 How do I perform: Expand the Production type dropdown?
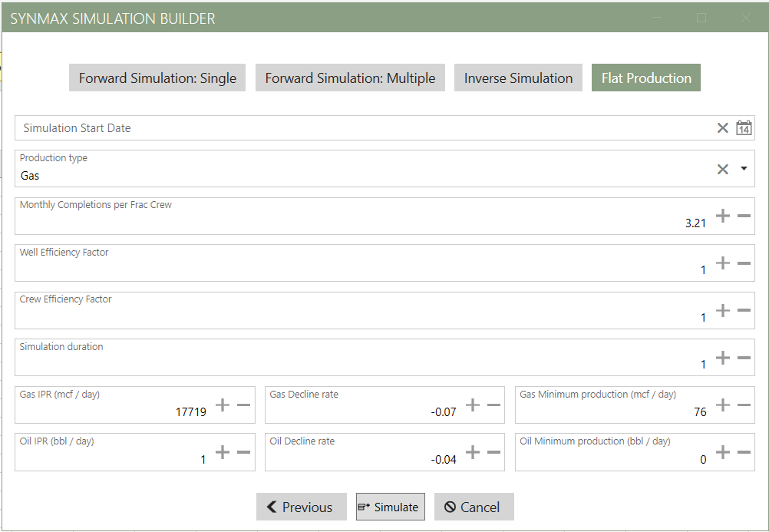click(x=744, y=169)
